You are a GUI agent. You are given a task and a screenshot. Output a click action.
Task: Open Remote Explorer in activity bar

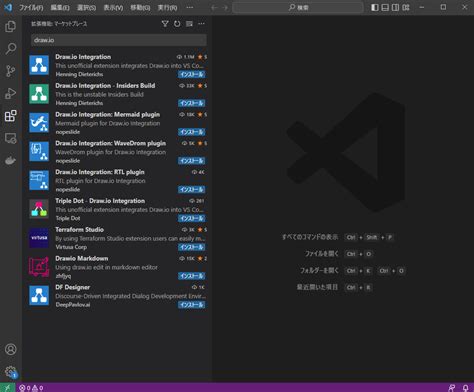tap(11, 138)
